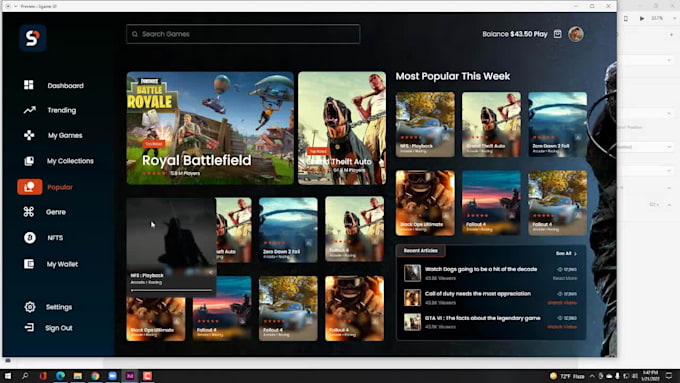Open the shopping bag icon beside balance

(558, 34)
